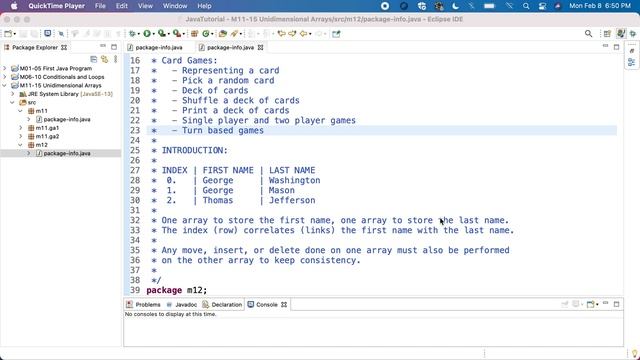Screen dimensions: 640x360
Task: Open the Back navigation history dropdown
Action: tap(310, 34)
